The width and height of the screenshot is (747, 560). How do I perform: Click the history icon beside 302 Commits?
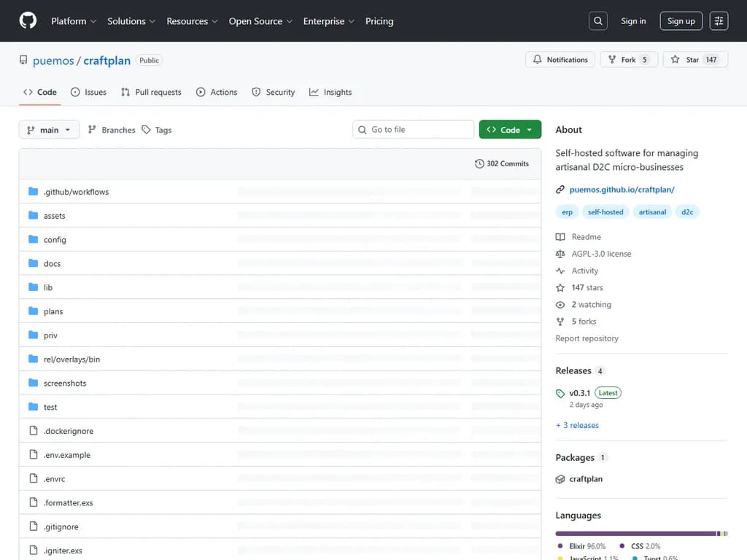(479, 163)
